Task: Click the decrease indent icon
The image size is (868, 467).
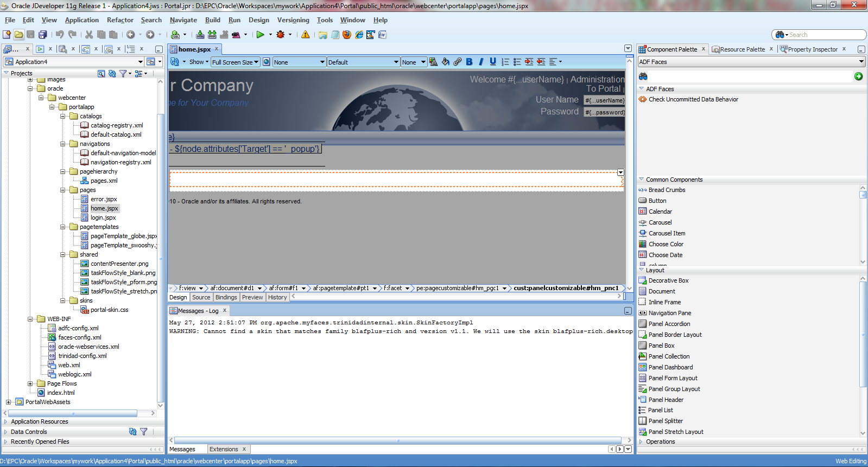Action: point(541,62)
